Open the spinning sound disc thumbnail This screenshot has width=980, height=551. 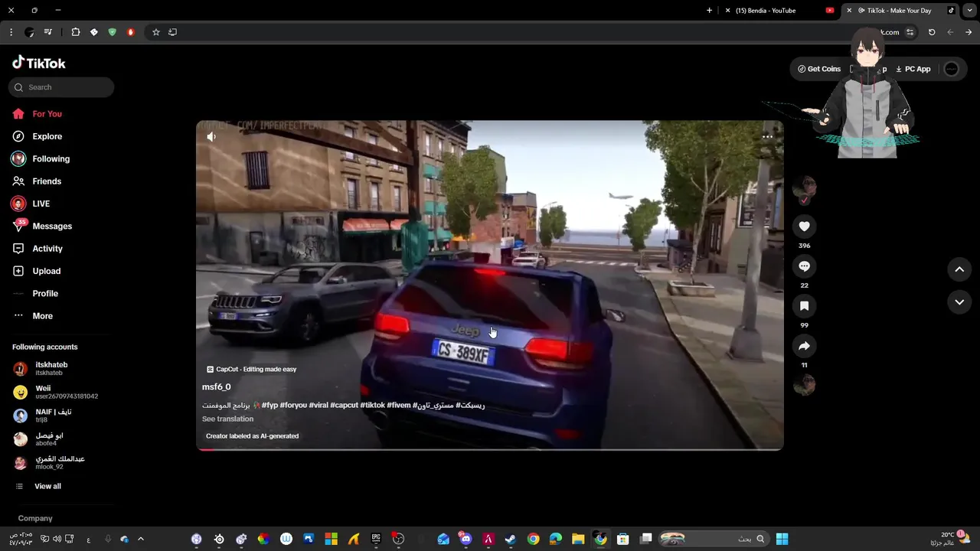coord(804,385)
